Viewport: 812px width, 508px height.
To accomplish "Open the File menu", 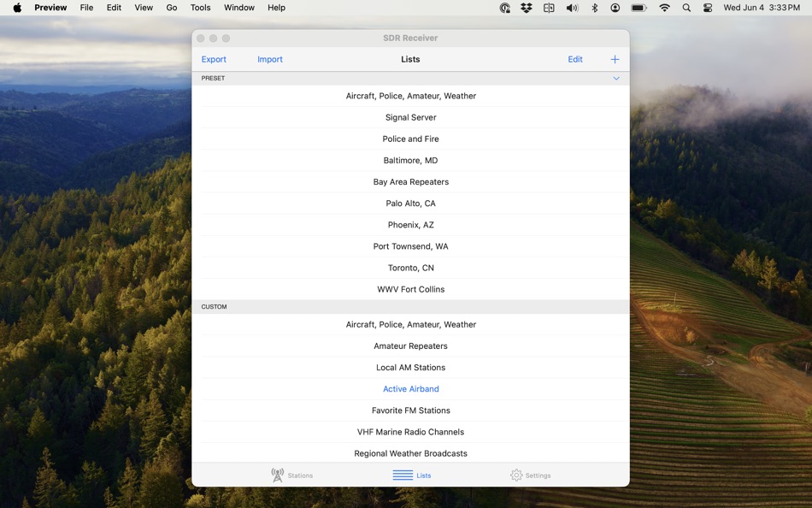I will pyautogui.click(x=86, y=8).
